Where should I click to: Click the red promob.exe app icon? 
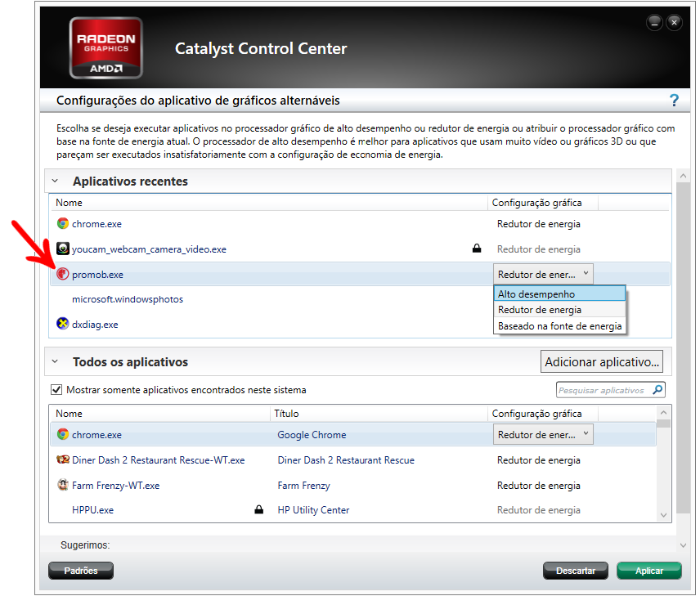click(62, 274)
